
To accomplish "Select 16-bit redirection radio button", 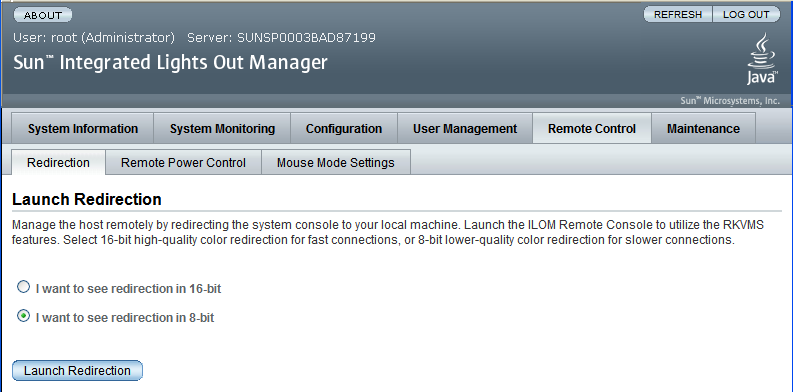I will coord(23,287).
